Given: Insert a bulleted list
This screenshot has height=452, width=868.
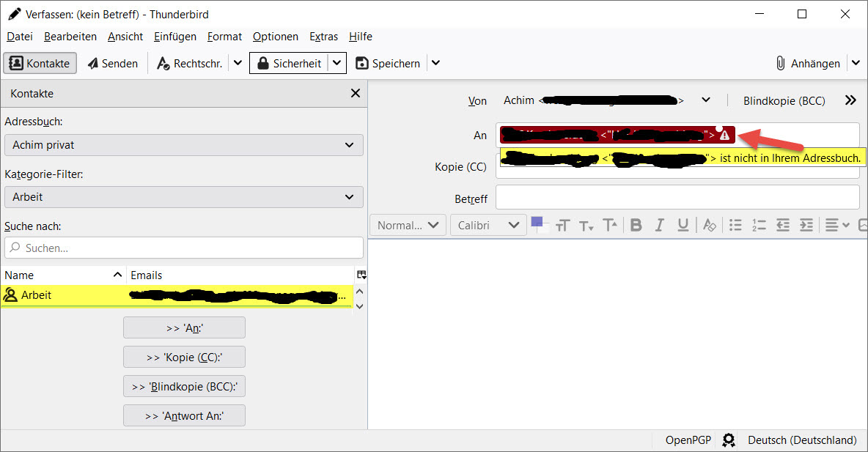Looking at the screenshot, I should point(735,225).
